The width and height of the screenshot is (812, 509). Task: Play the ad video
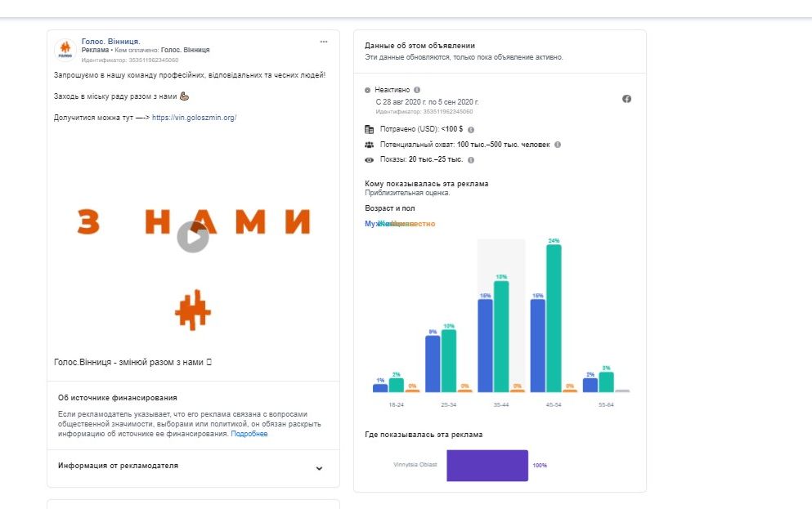193,237
